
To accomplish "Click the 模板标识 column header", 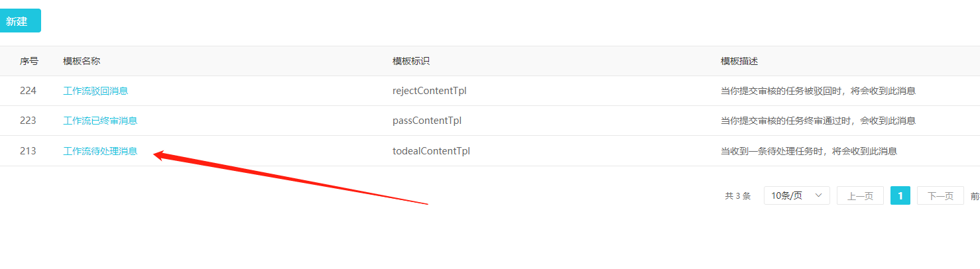I will (x=411, y=61).
